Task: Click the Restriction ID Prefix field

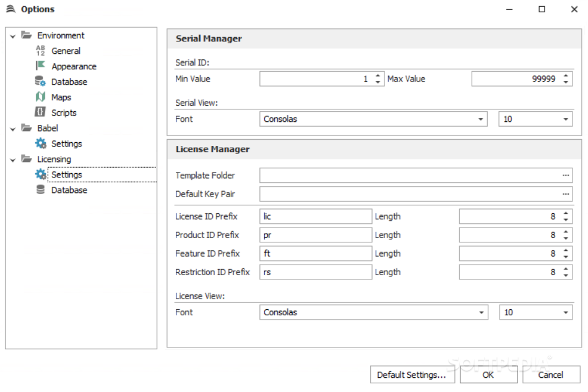Action: pos(316,272)
